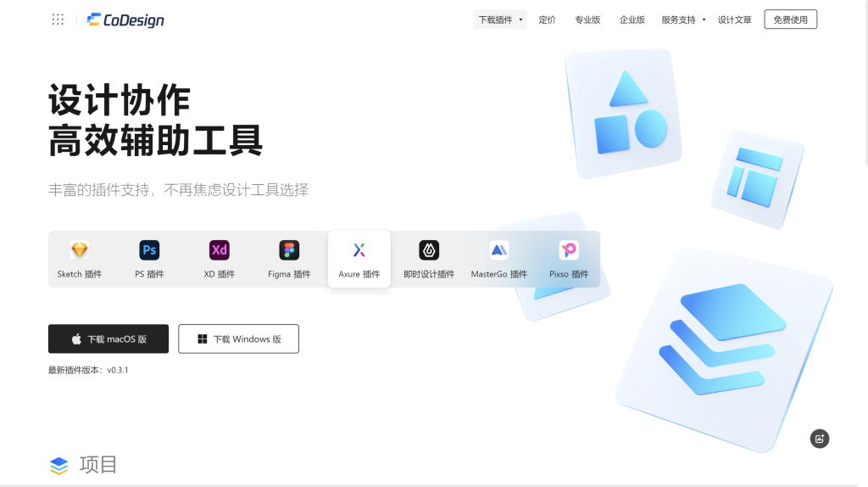Choose the XD plugin icon
The image size is (868, 487).
point(220,250)
